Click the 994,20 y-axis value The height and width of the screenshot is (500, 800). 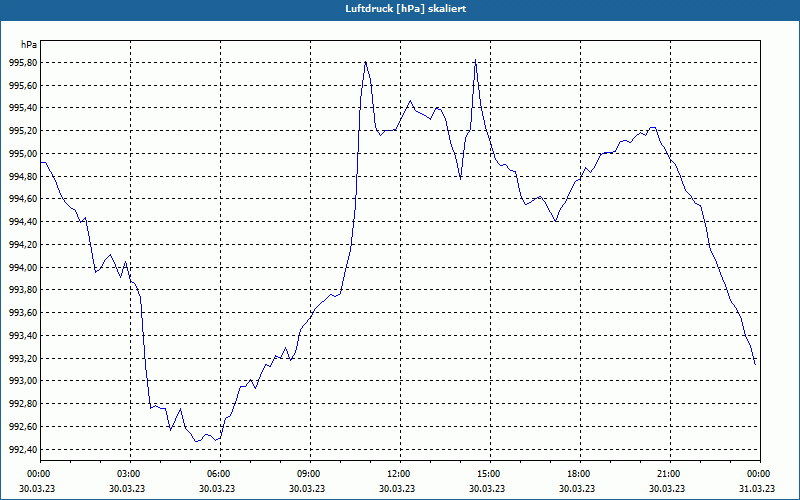[23, 245]
